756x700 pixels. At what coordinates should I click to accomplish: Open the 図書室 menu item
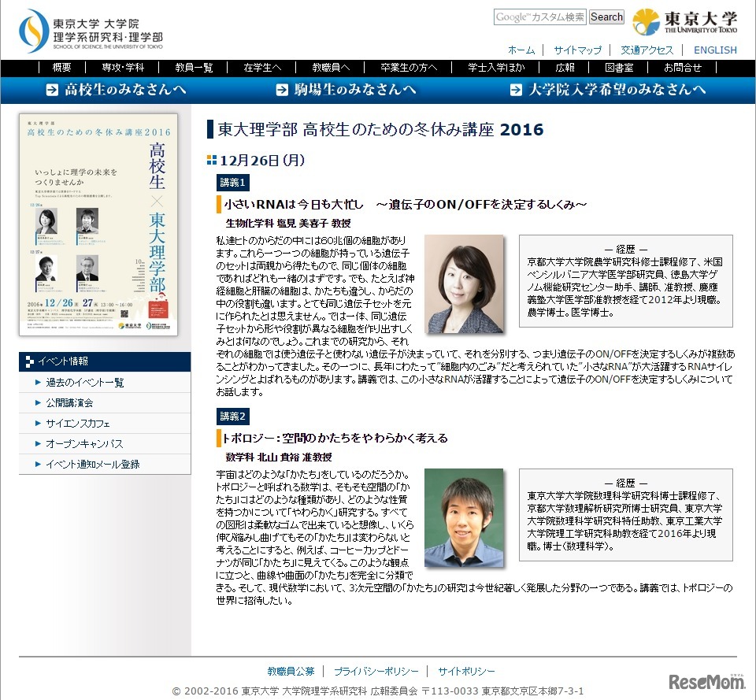point(619,68)
